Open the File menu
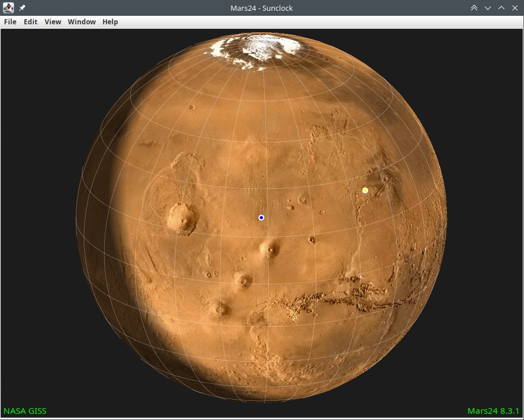The image size is (524, 420). tap(10, 21)
